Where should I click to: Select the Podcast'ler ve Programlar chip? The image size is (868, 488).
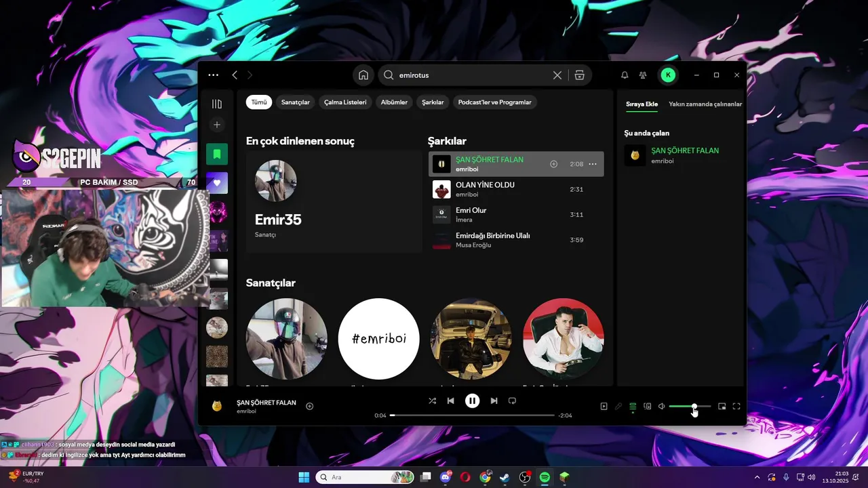(x=495, y=102)
